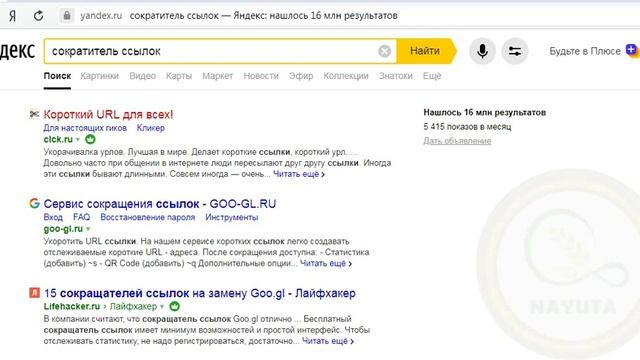640x360 pixels.
Task: Open 'Сервис сокращения ссылок - GOO-GL.RU' result
Action: click(160, 204)
